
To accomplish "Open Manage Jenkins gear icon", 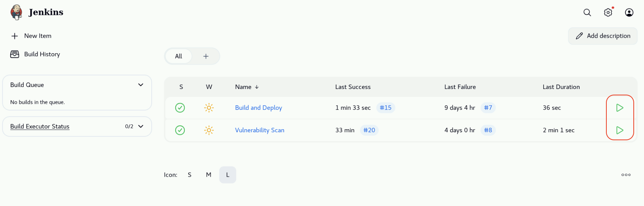I will point(608,13).
